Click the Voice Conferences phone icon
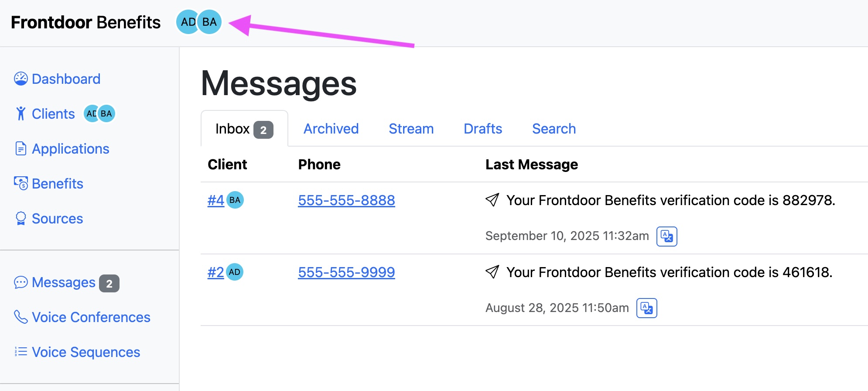This screenshot has width=868, height=391. point(21,317)
